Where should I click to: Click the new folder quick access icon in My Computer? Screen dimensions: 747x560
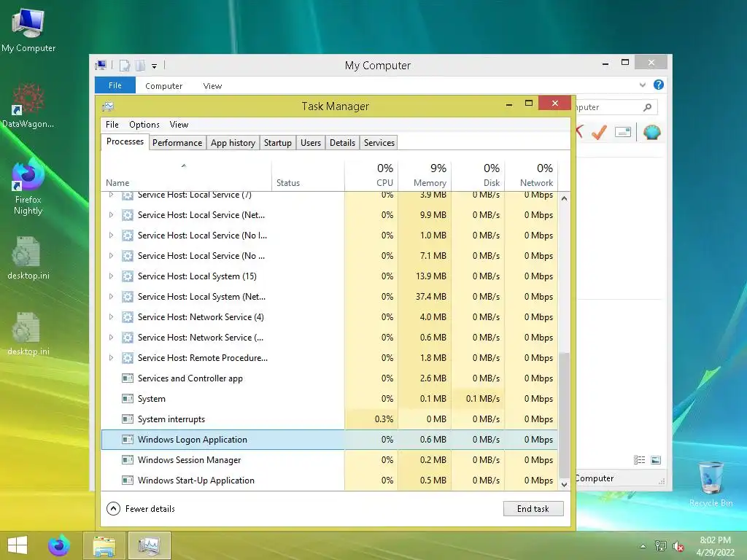pyautogui.click(x=140, y=66)
